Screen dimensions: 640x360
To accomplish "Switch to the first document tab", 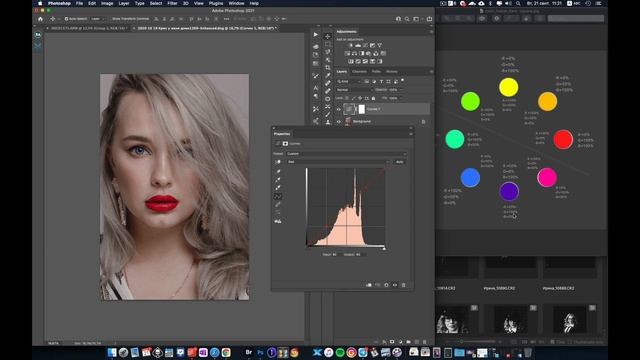I will pos(87,29).
